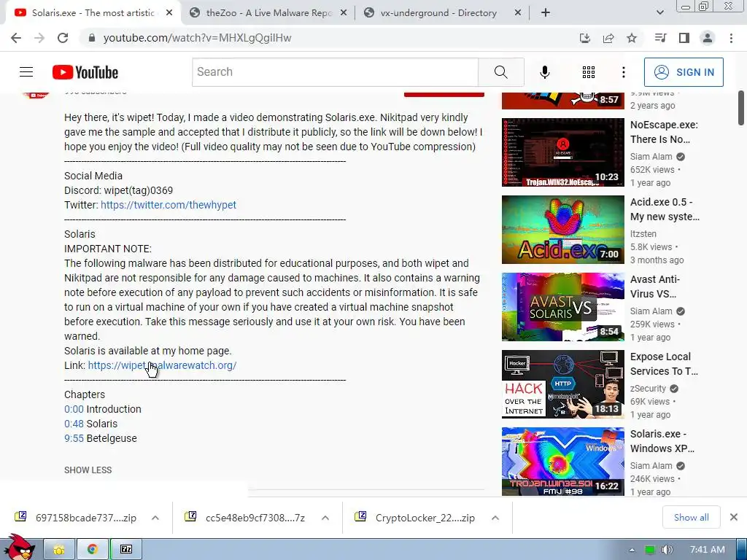Open Chrome three-dot menu
This screenshot has height=560, width=747.
coord(731,38)
